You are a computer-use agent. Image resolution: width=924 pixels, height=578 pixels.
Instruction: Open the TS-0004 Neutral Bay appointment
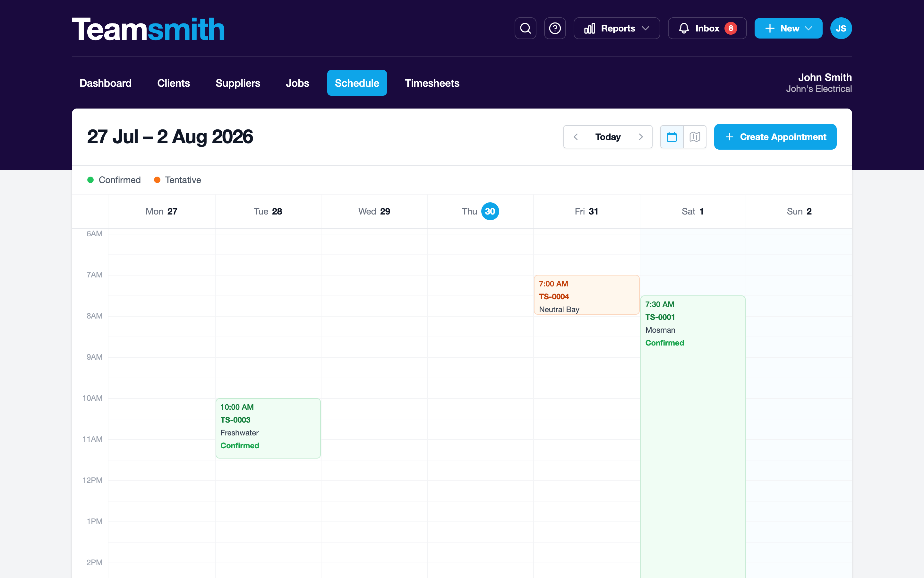586,295
